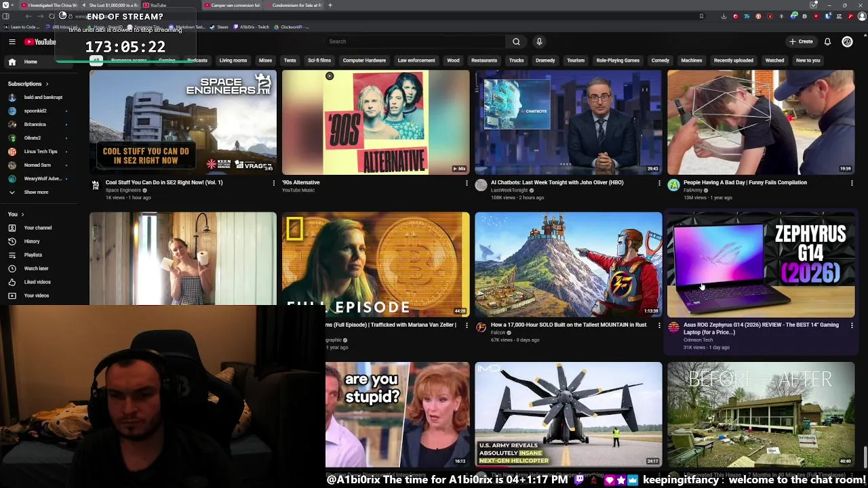The image size is (868, 488).
Task: Select the Wood filter chip
Action: tap(453, 60)
